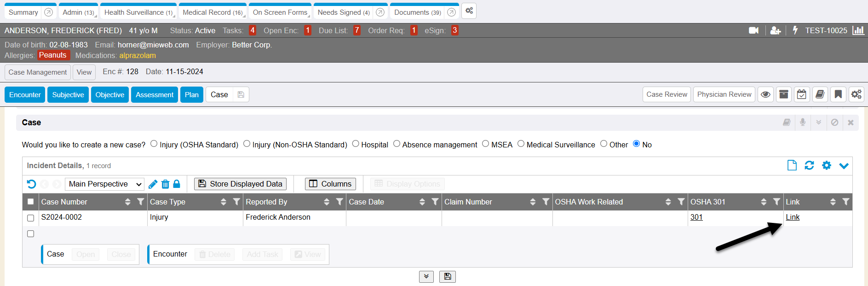Select the Injury (OSHA Standard) radio option

coord(154,144)
